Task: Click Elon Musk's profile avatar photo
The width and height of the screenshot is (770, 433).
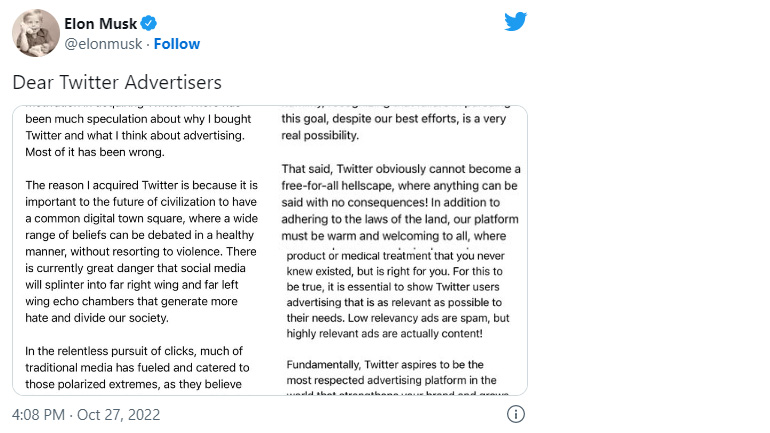Action: tap(36, 33)
